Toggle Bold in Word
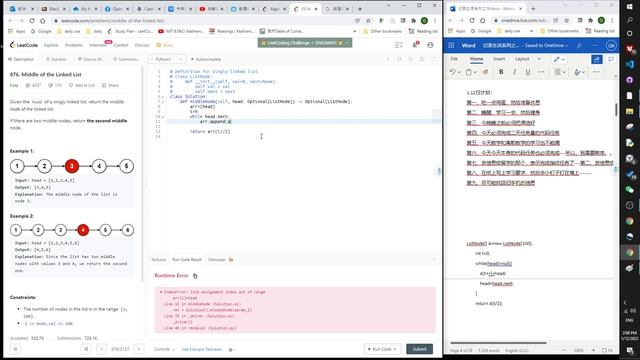This screenshot has width=640, height=360. [501, 72]
